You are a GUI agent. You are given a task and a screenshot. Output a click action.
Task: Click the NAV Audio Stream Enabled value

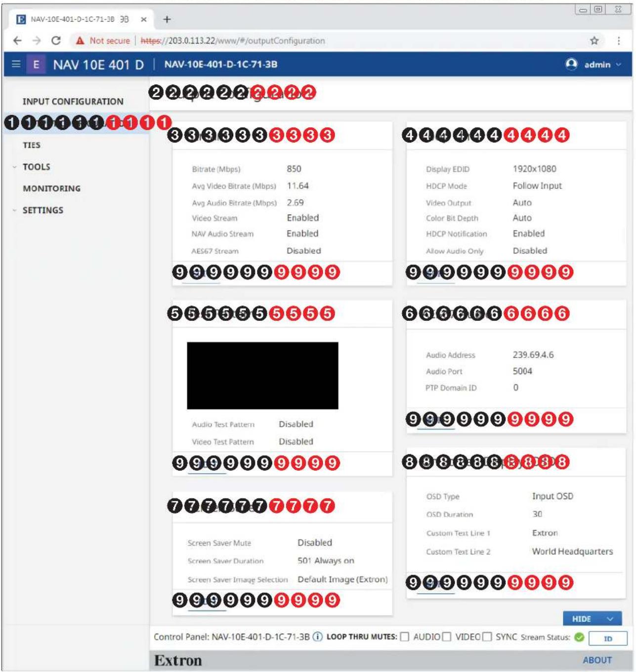pos(302,233)
